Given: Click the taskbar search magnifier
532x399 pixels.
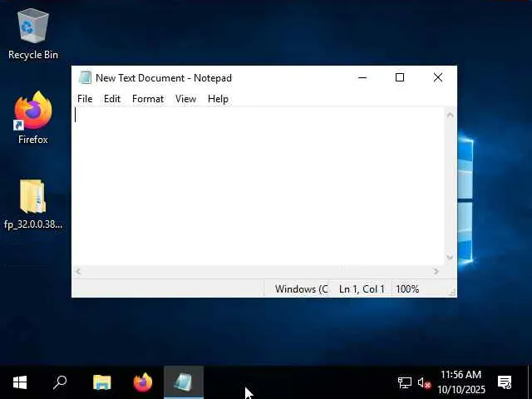Looking at the screenshot, I should point(60,382).
